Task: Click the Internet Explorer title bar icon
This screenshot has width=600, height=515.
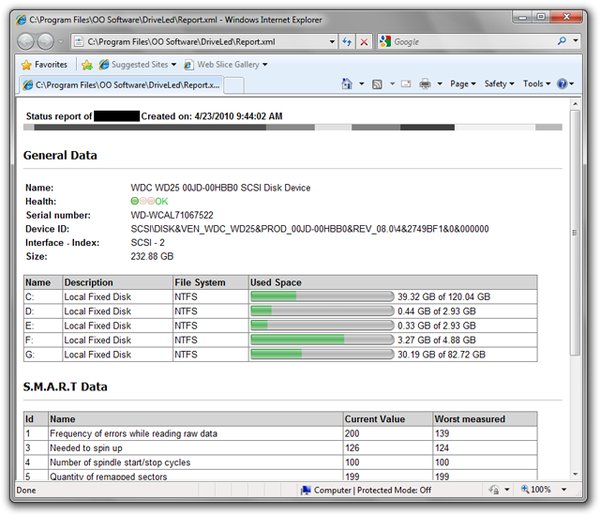Action: click(21, 20)
